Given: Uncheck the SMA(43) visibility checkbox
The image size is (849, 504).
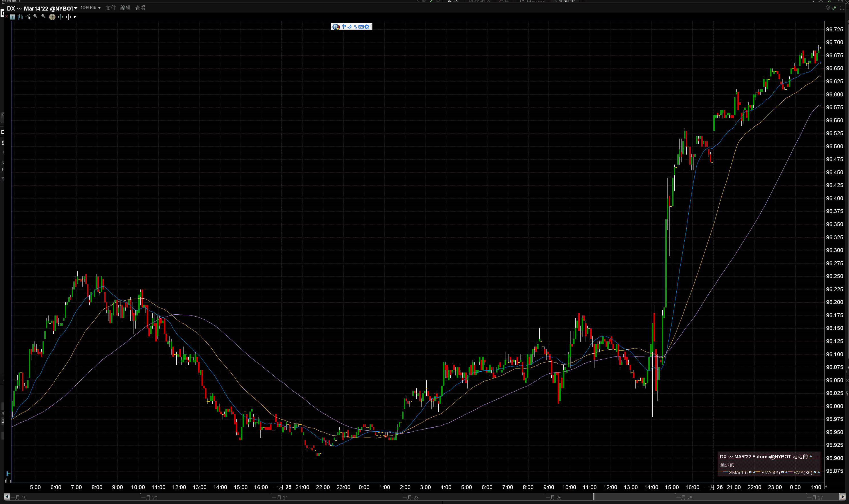Looking at the screenshot, I should tap(783, 472).
